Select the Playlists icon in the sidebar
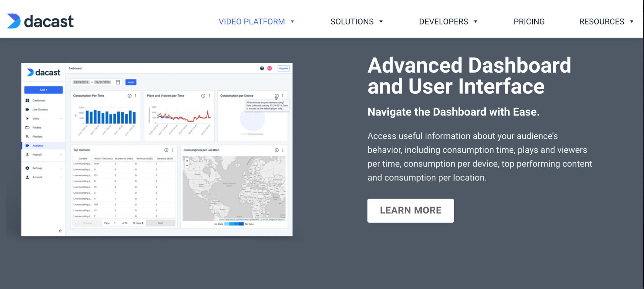Screen dimensions: 644x289 coord(27,137)
